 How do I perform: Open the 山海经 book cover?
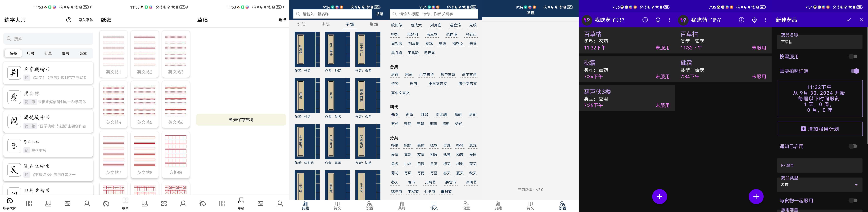coord(307,49)
